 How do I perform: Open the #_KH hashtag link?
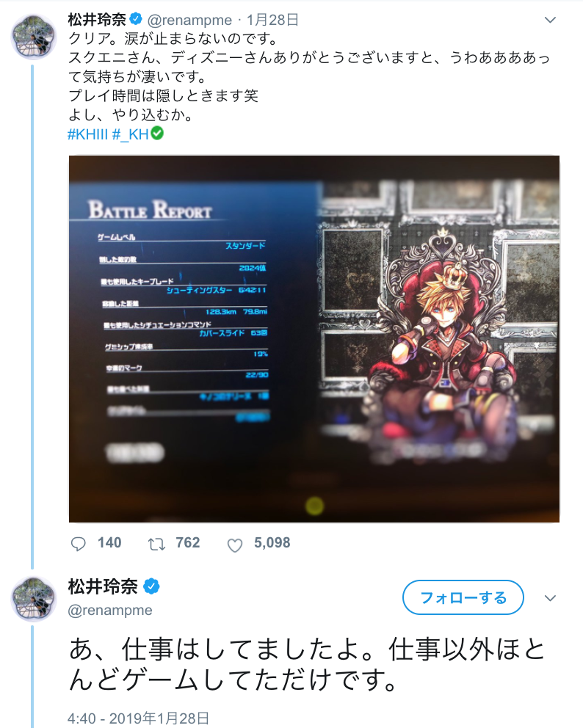131,134
